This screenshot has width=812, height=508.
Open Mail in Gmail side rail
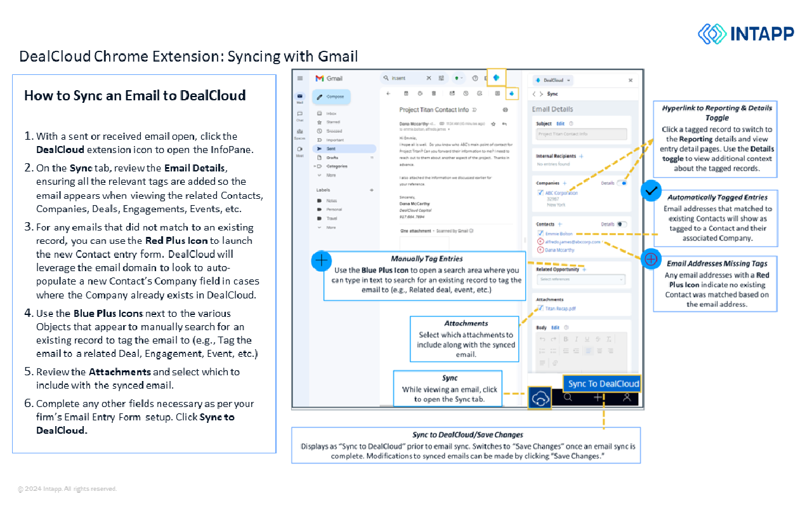[x=299, y=98]
